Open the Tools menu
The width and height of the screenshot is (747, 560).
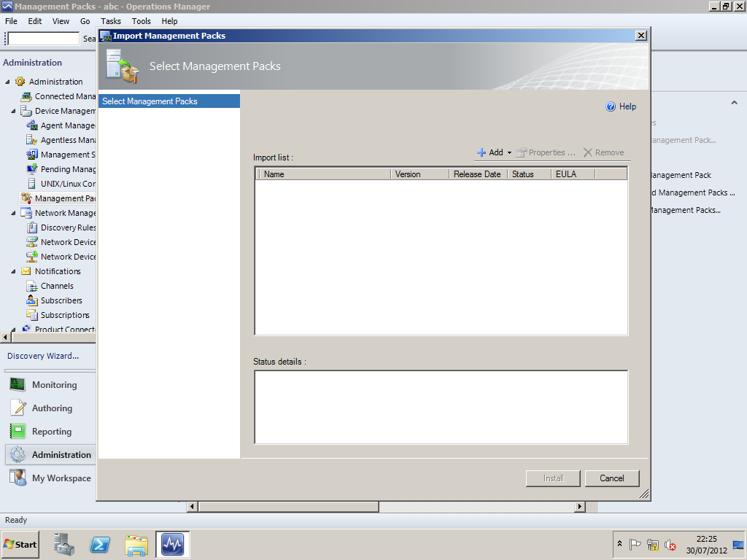point(141,21)
